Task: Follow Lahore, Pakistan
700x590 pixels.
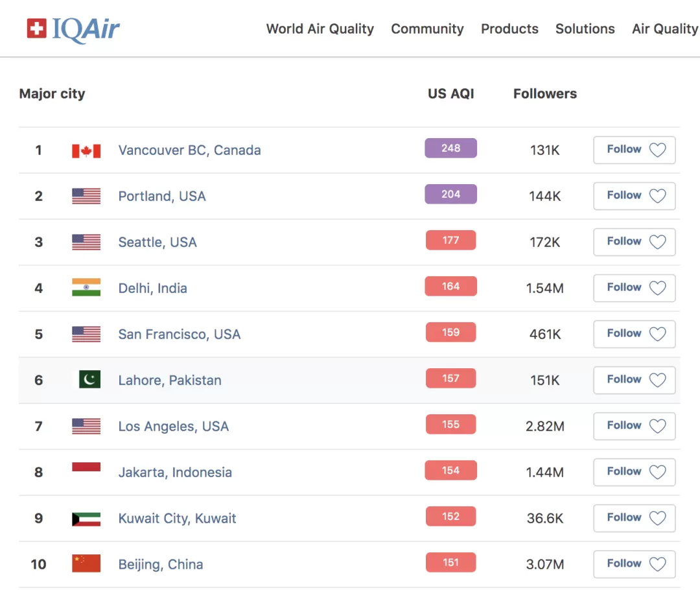Action: [x=635, y=380]
